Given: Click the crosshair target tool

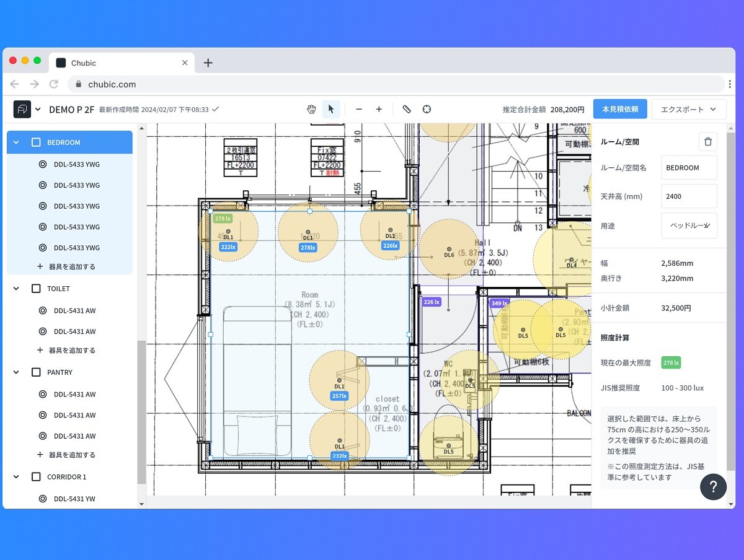Looking at the screenshot, I should (427, 109).
